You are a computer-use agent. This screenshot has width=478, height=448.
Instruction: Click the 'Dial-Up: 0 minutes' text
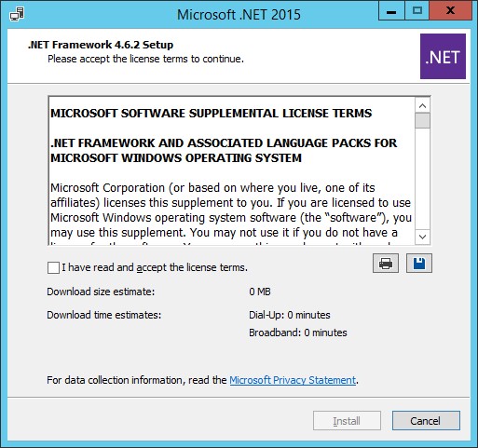point(290,315)
